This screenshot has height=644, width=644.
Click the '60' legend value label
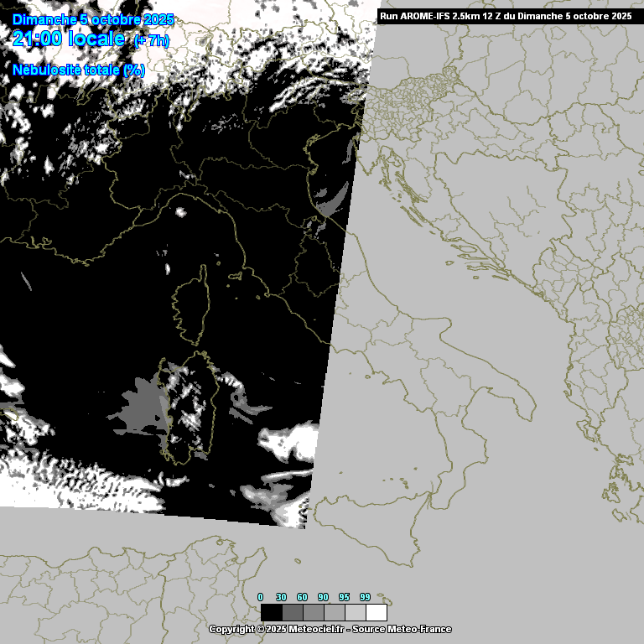(302, 597)
